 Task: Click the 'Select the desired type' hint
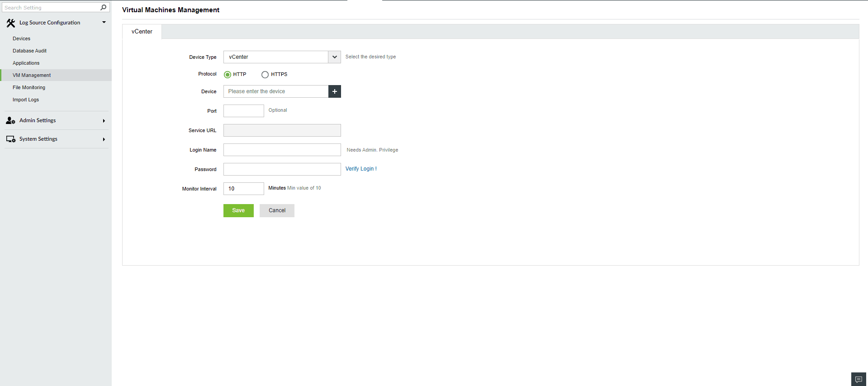370,57
